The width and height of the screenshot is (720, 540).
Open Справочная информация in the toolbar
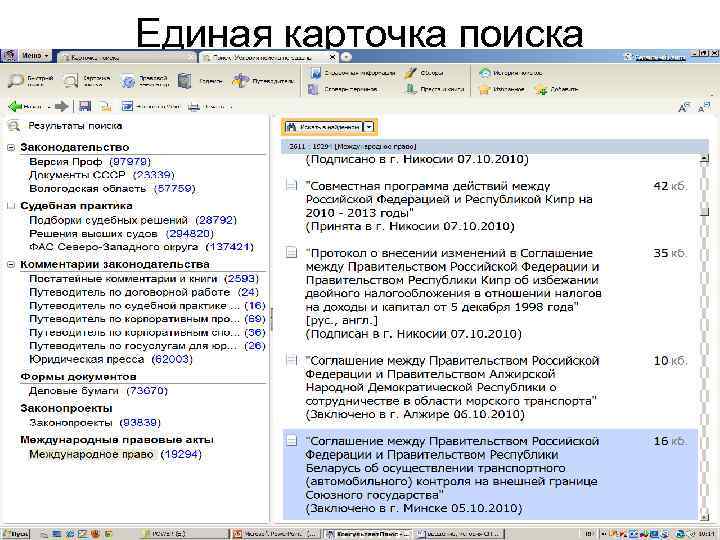[352, 73]
